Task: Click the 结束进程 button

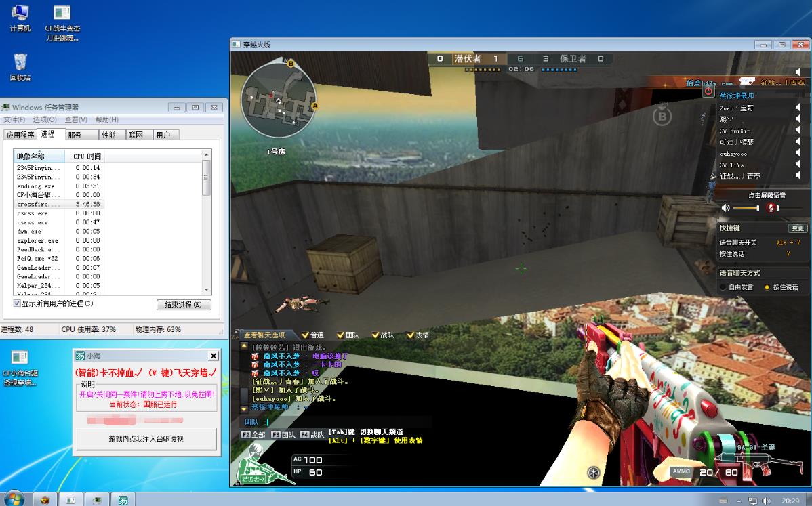Action: (184, 304)
